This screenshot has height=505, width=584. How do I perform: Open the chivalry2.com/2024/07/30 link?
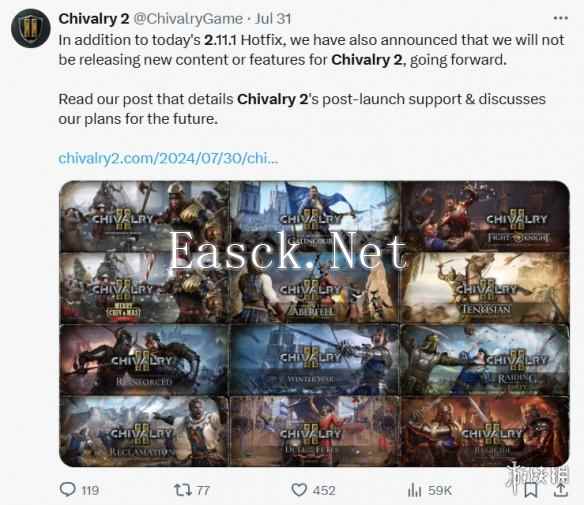tap(168, 158)
